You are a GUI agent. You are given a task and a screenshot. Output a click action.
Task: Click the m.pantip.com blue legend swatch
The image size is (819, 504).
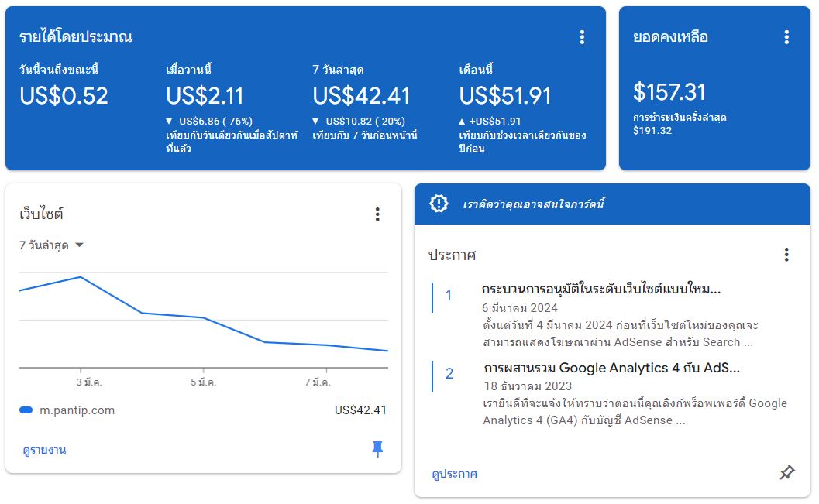point(26,410)
